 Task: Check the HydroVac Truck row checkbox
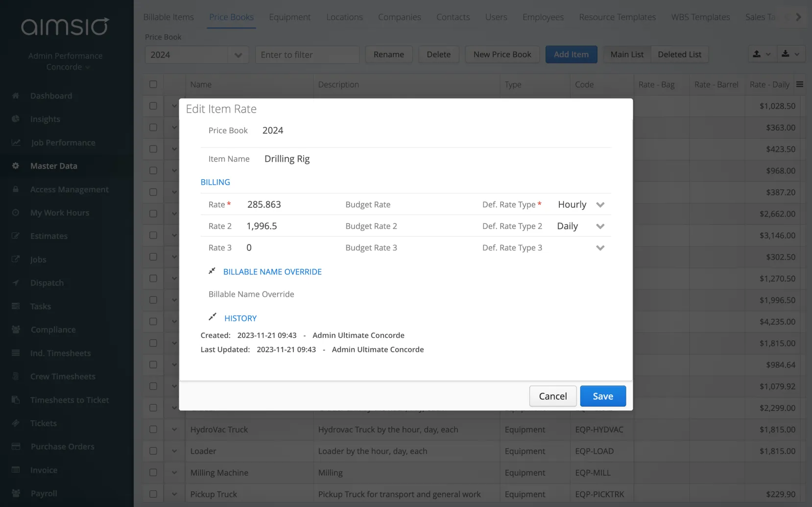tap(153, 429)
